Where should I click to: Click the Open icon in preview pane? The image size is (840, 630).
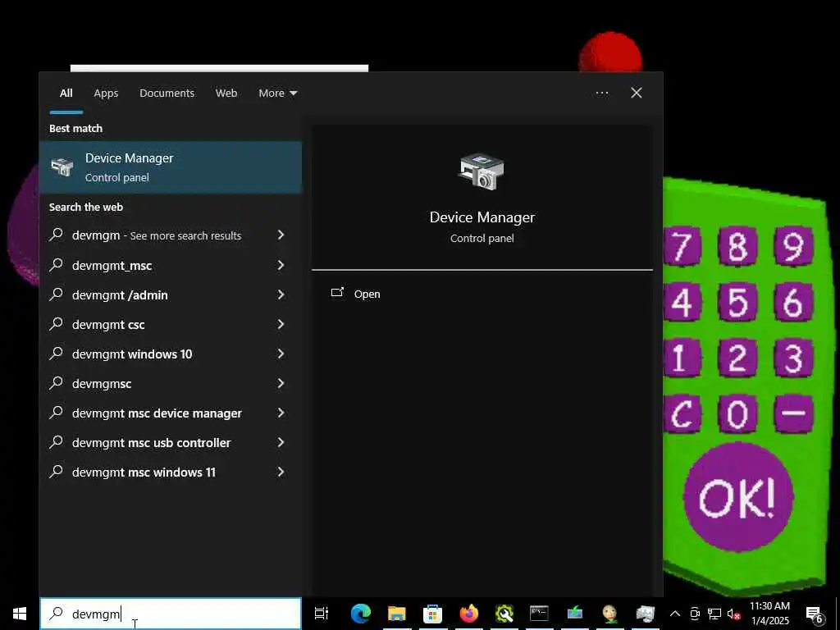tap(337, 293)
